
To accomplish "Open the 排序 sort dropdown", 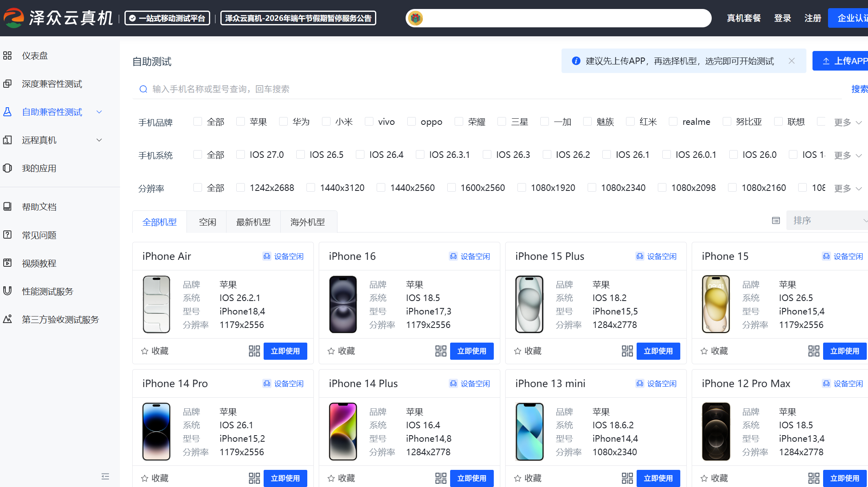I will tap(827, 221).
